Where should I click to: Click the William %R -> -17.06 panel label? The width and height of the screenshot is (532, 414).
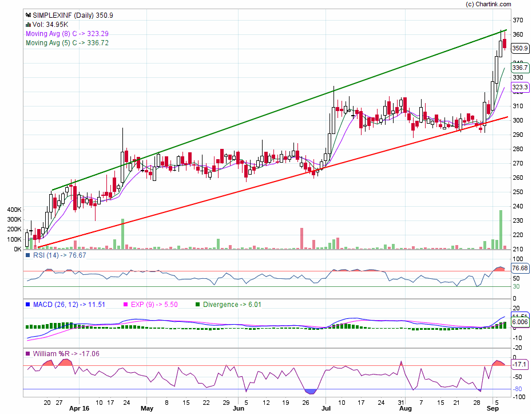[x=65, y=354]
